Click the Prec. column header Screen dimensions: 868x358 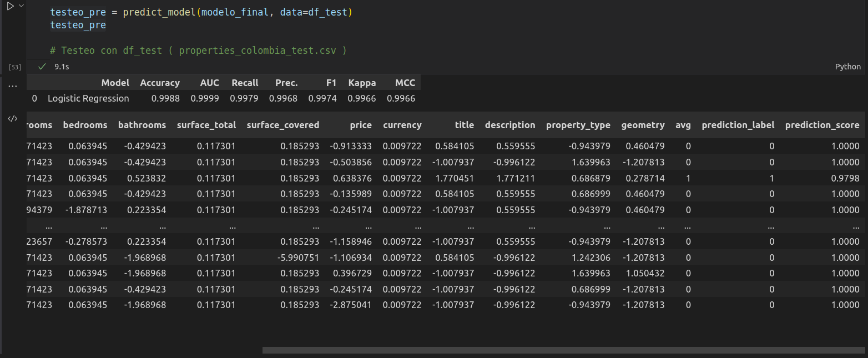[x=286, y=83]
